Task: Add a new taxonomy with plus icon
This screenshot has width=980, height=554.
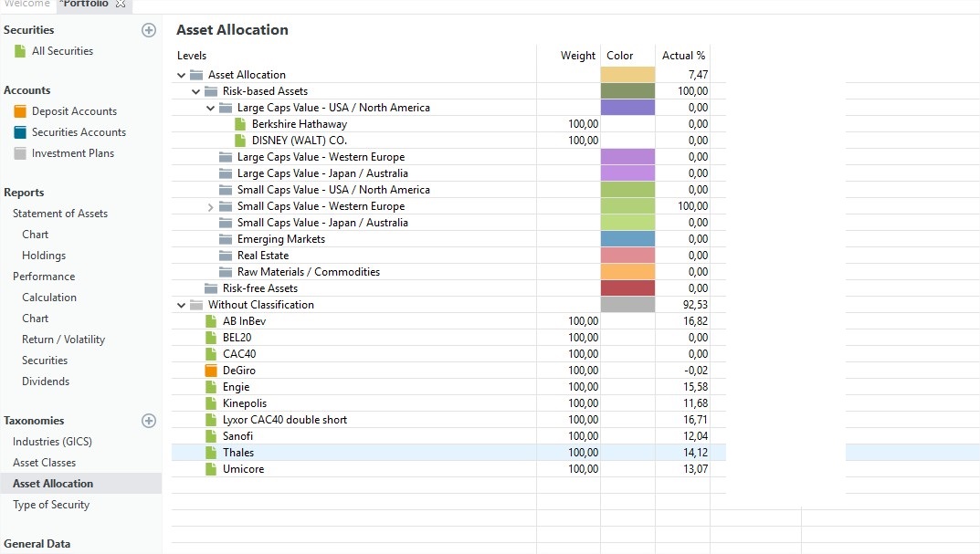Action: click(x=149, y=421)
